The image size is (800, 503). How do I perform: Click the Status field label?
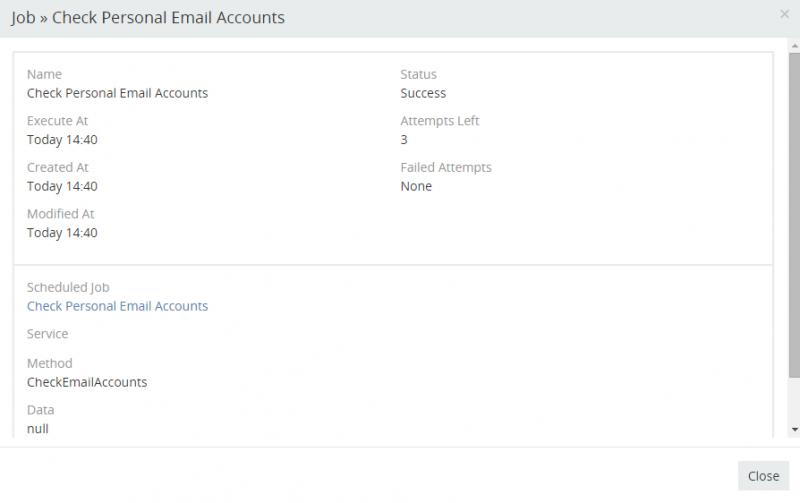tap(418, 74)
